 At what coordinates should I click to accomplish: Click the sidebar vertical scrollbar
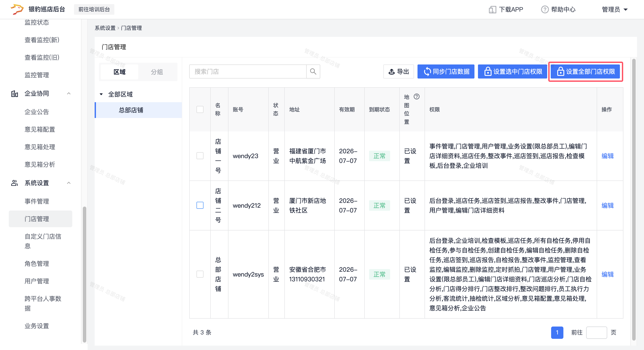click(85, 274)
